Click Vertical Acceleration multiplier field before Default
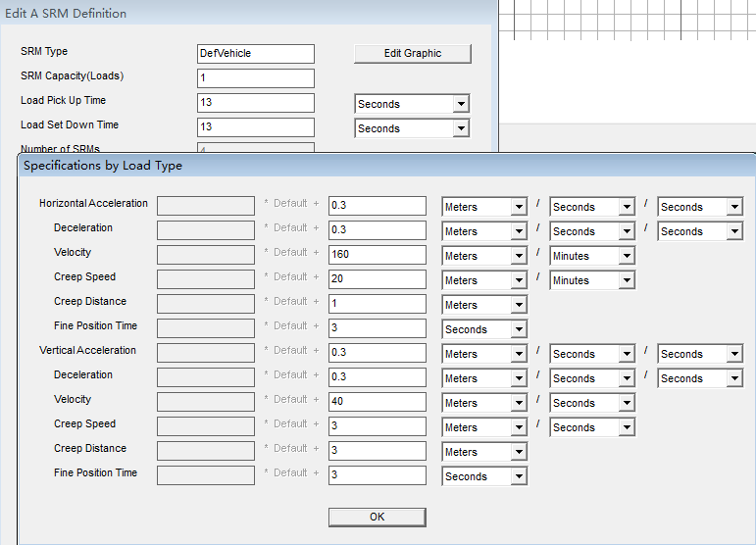The height and width of the screenshot is (545, 756). (206, 353)
